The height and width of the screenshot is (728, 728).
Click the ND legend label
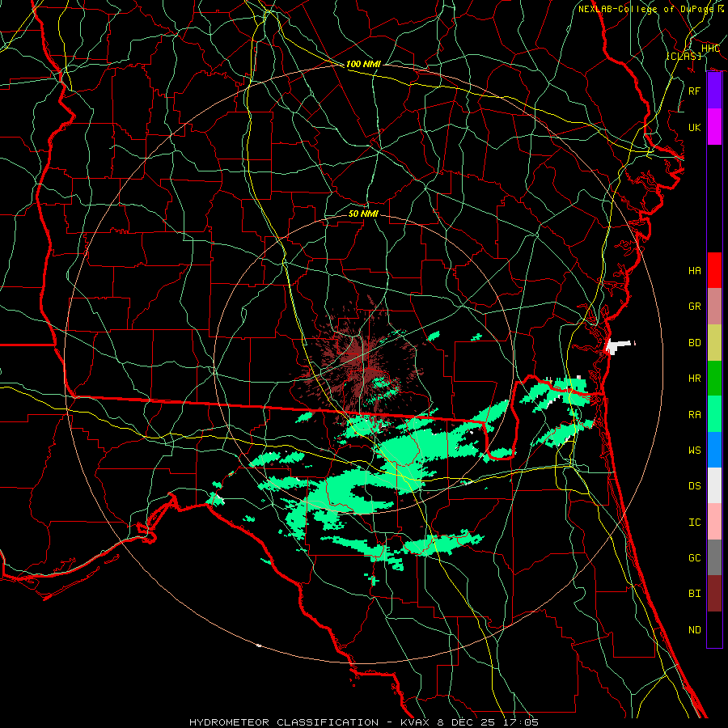pos(694,629)
